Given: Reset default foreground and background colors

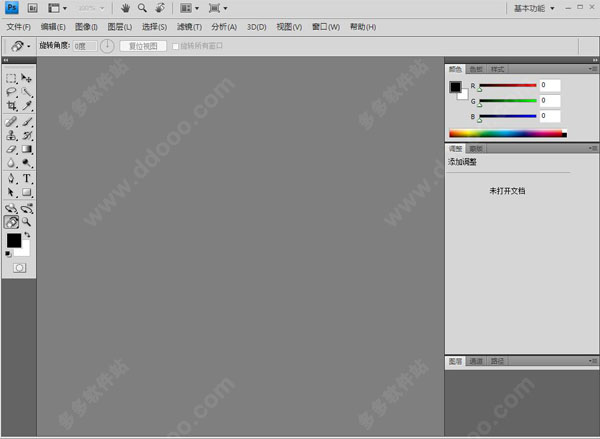Looking at the screenshot, I should pyautogui.click(x=8, y=254).
